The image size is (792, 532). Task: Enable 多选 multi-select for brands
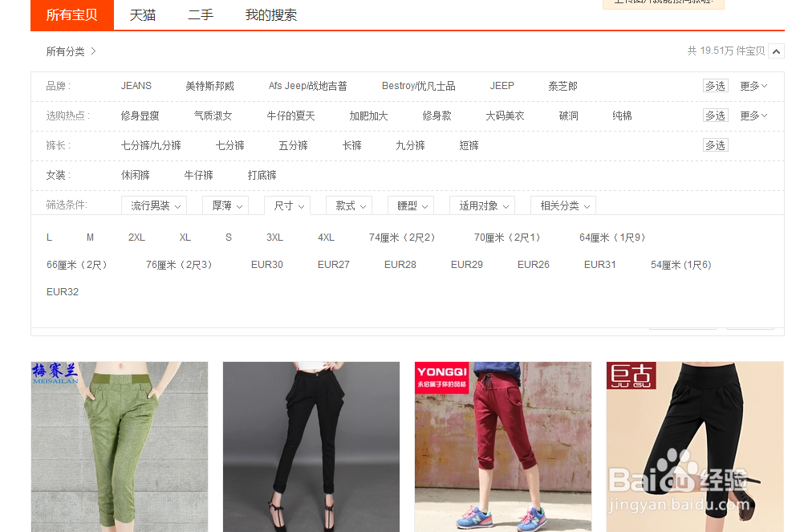click(x=715, y=86)
